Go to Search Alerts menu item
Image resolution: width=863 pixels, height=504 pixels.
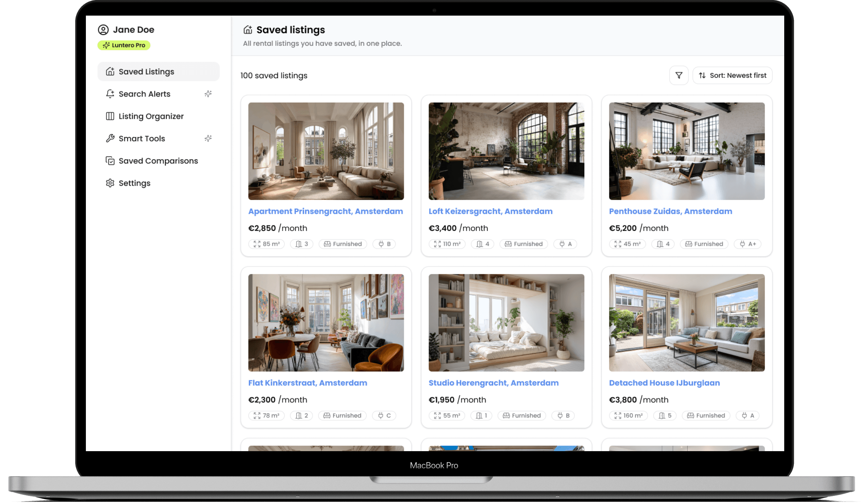[x=144, y=94]
